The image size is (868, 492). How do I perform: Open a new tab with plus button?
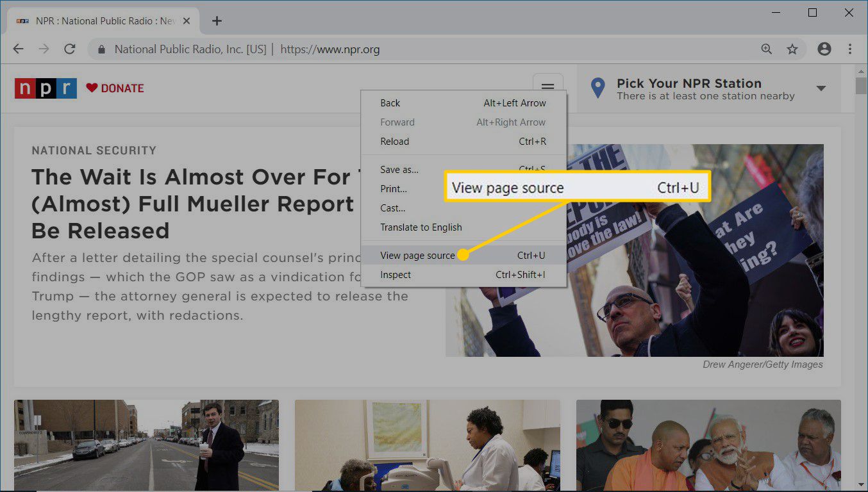pyautogui.click(x=217, y=21)
